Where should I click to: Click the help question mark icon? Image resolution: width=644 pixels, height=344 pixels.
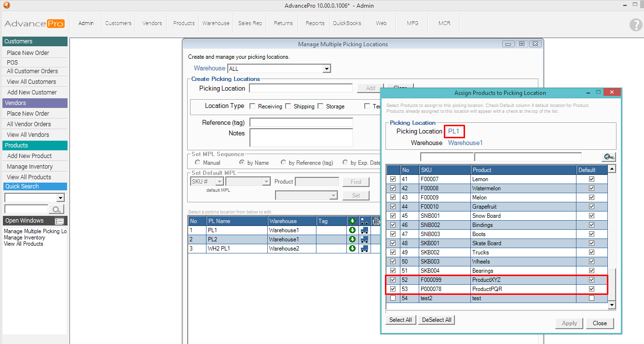[636, 26]
